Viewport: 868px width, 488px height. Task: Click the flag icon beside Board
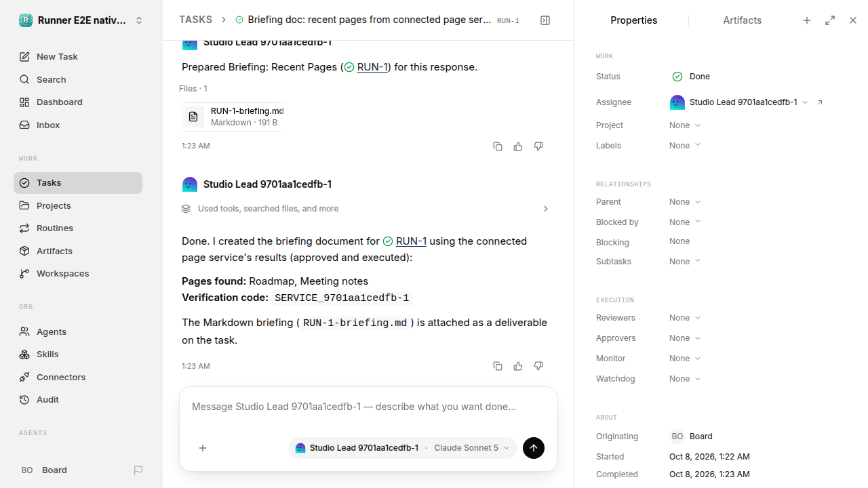[138, 470]
